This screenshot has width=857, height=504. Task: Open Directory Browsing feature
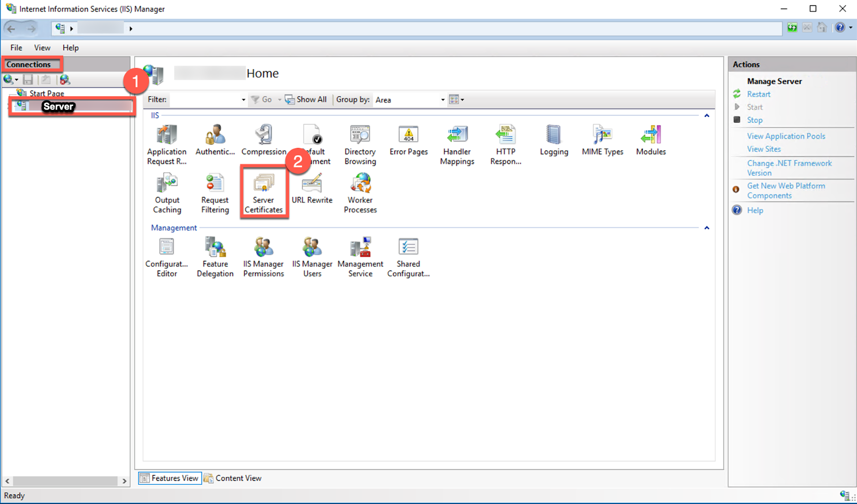[360, 145]
